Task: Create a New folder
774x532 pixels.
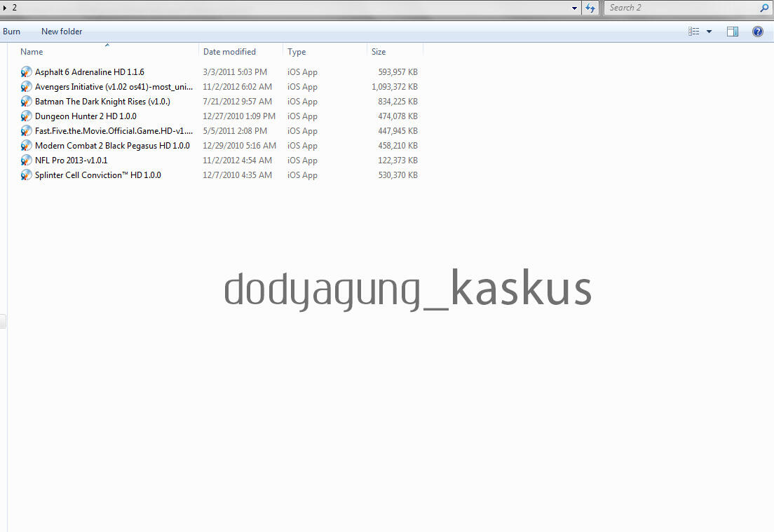Action: tap(62, 32)
